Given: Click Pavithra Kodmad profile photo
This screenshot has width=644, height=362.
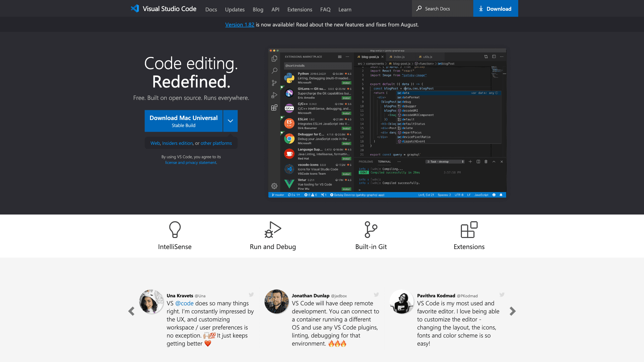Looking at the screenshot, I should (x=402, y=302).
